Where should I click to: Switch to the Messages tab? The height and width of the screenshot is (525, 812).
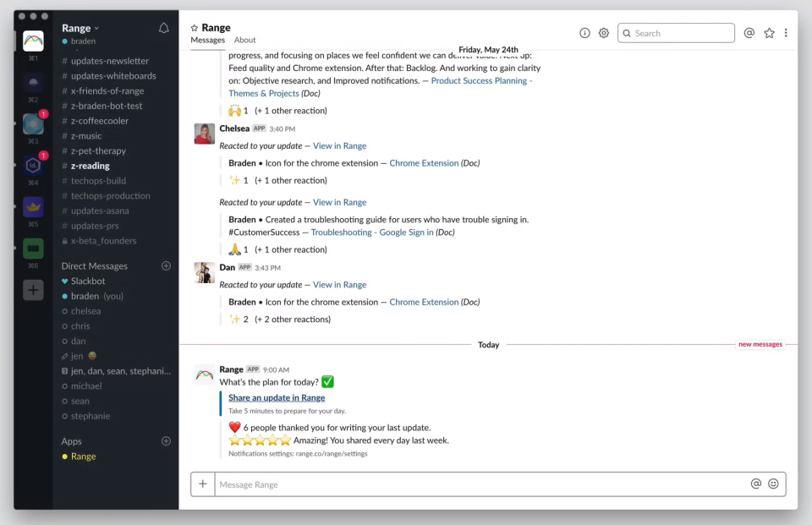[208, 41]
